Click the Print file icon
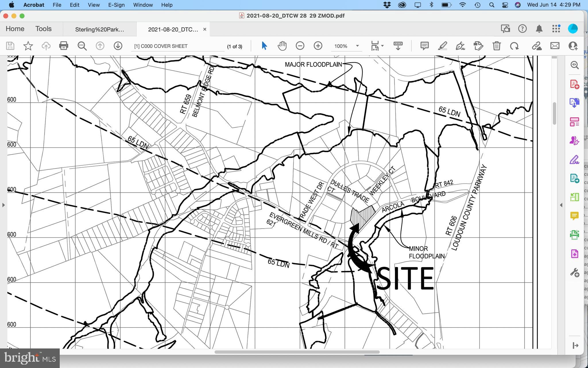The width and height of the screenshot is (588, 368). pos(63,46)
